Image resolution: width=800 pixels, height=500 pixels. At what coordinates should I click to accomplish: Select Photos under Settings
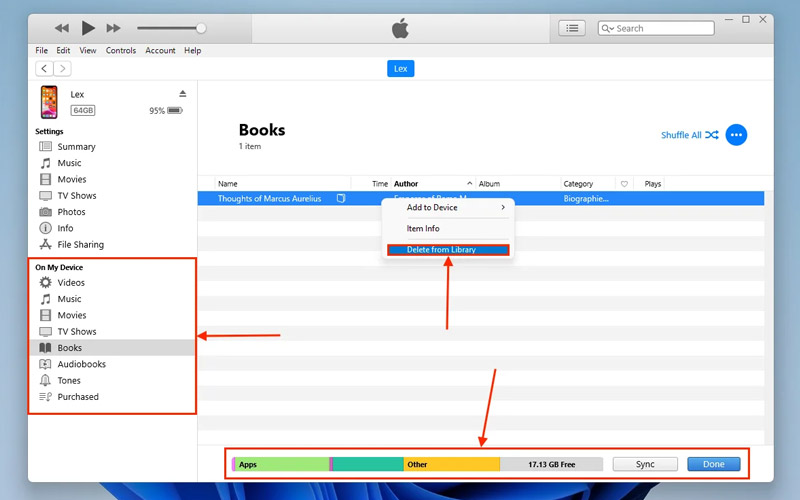(71, 212)
